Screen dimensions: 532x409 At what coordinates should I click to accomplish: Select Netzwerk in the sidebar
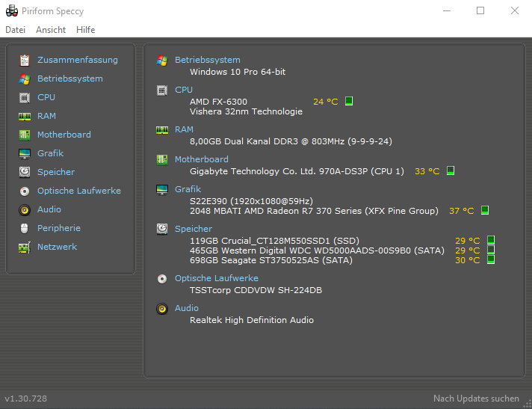57,247
